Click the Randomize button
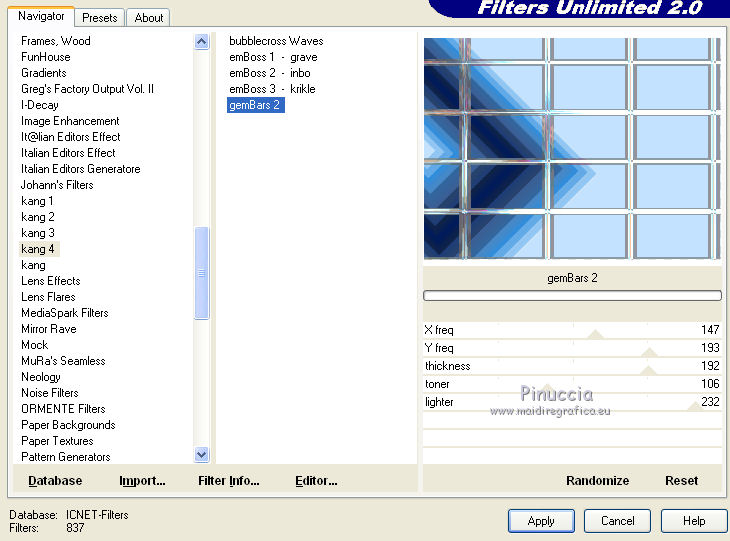Screen dimensions: 730x541 597,480
